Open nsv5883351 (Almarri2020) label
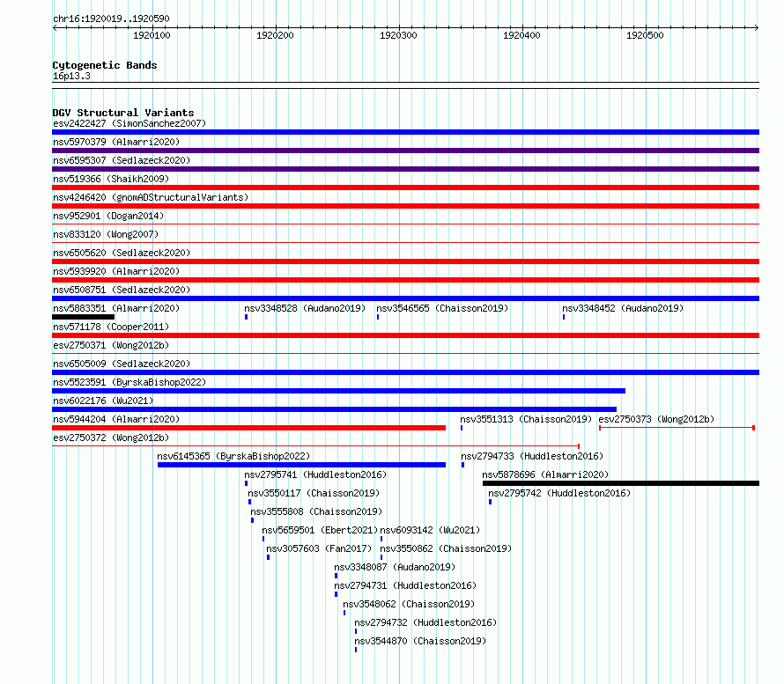This screenshot has height=684, width=784. [x=116, y=308]
